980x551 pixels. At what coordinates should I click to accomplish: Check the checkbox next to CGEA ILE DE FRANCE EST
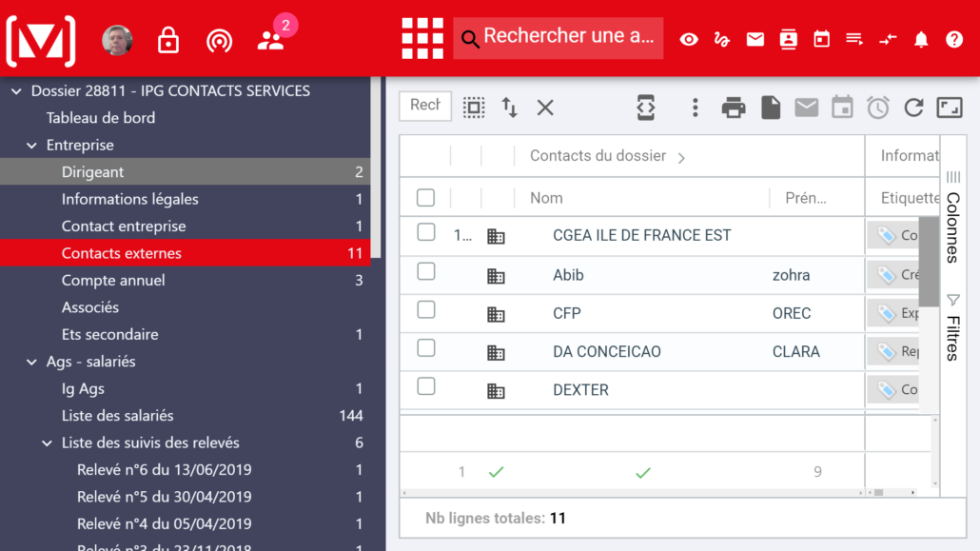(425, 235)
